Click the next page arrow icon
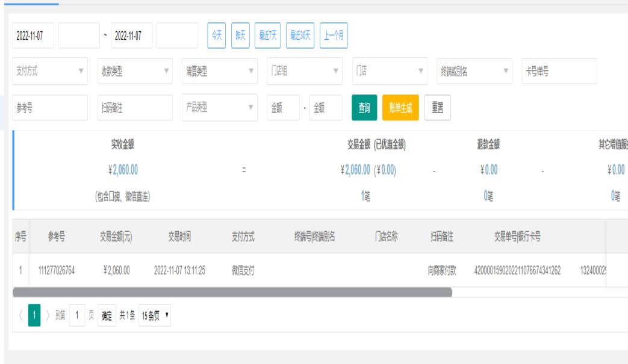This screenshot has height=364, width=628. (x=48, y=315)
